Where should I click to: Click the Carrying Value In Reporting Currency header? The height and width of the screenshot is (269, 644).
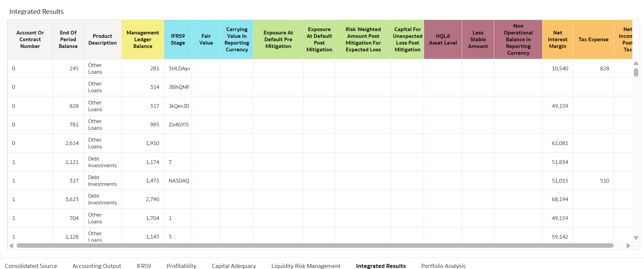point(237,40)
